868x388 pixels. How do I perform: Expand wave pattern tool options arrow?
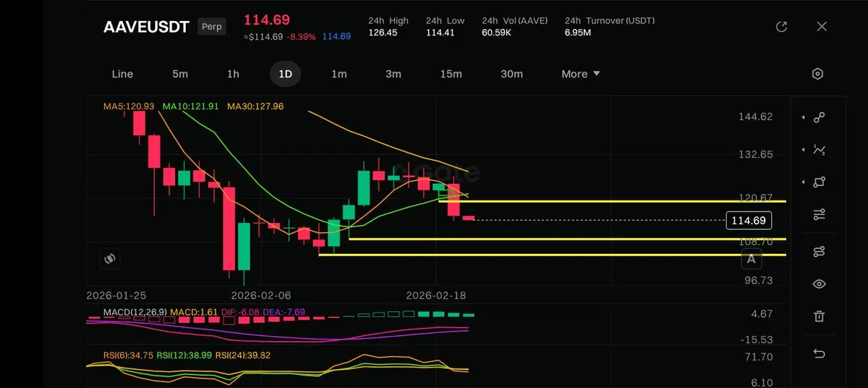pos(804,150)
